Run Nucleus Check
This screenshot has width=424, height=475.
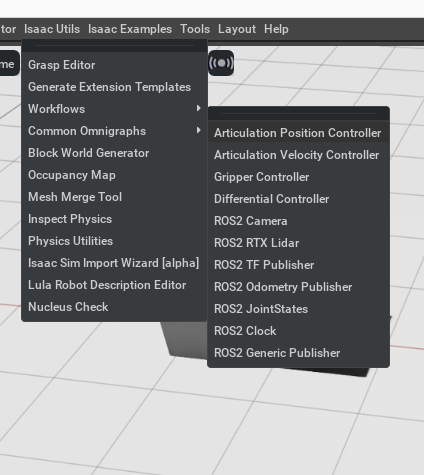tap(114, 307)
